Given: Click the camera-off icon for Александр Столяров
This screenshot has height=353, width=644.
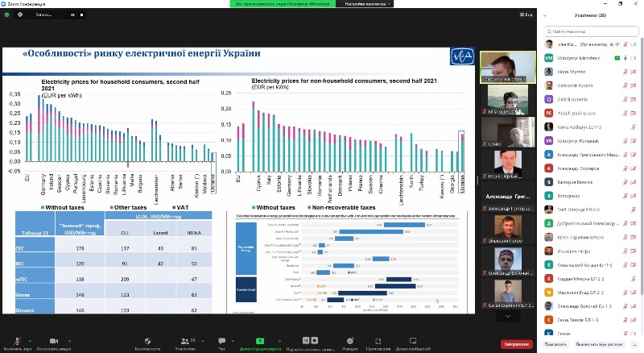Looking at the screenshot, I should (x=634, y=168).
